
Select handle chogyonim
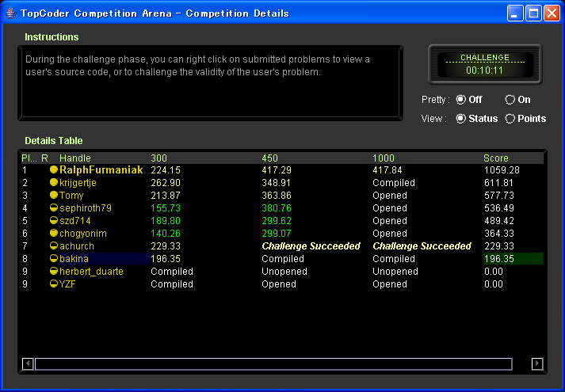(x=83, y=234)
